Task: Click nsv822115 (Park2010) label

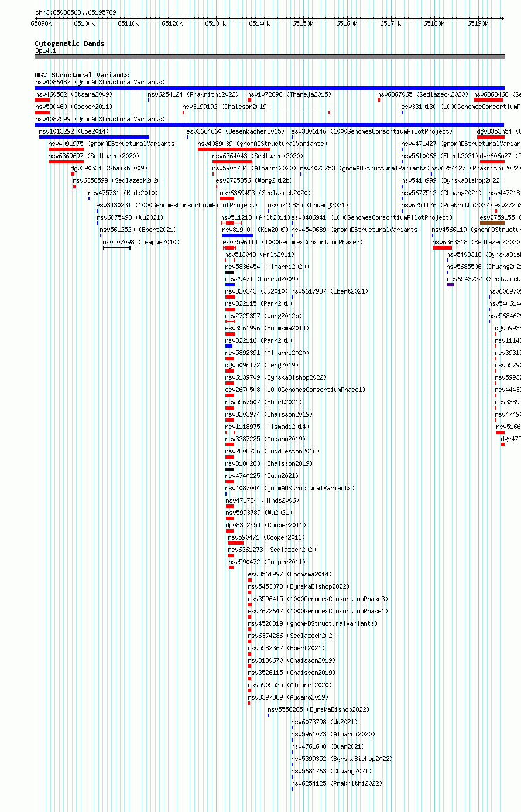Action: (260, 303)
